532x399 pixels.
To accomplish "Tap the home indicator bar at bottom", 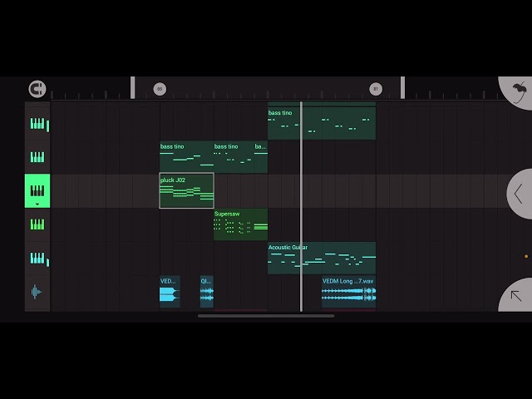I will (266, 316).
